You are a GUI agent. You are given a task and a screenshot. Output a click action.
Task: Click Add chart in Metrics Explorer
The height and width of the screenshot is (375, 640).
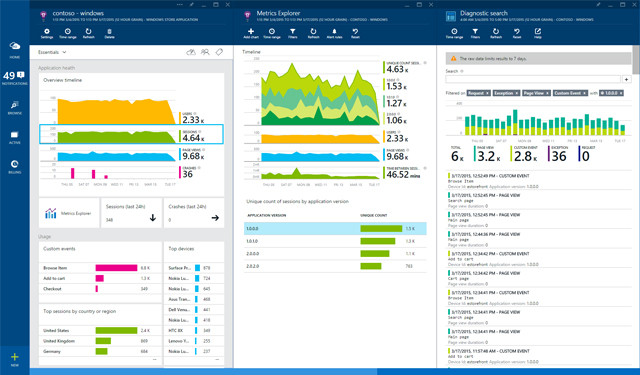pyautogui.click(x=251, y=33)
